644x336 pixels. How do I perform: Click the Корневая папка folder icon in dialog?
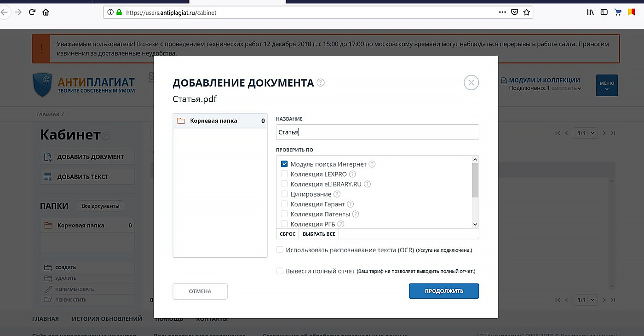tap(181, 121)
